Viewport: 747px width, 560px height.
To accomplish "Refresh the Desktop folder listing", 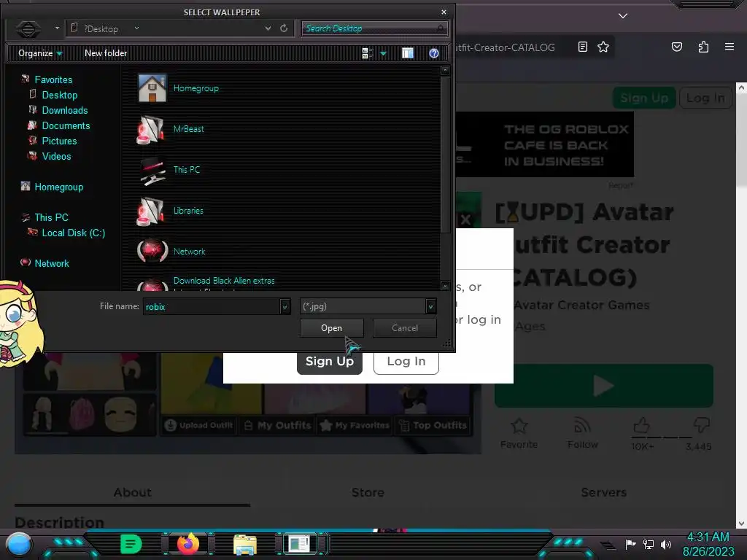I will (x=284, y=28).
